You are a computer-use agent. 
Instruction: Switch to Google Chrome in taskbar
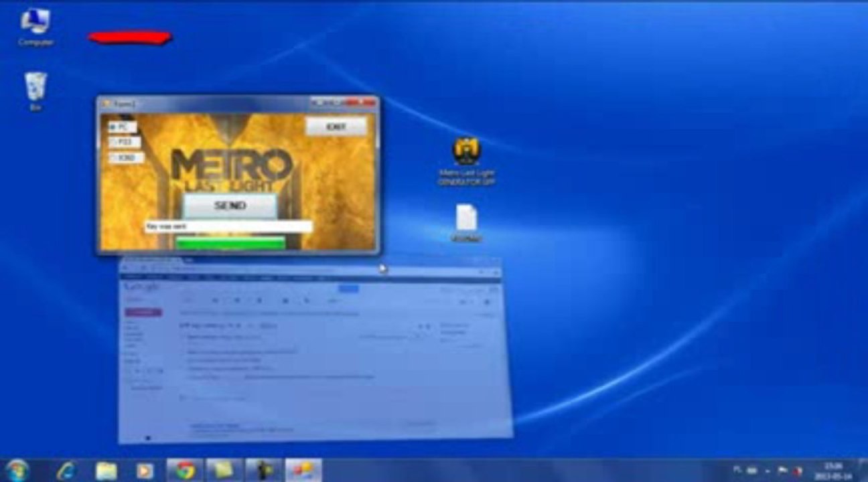click(185, 470)
